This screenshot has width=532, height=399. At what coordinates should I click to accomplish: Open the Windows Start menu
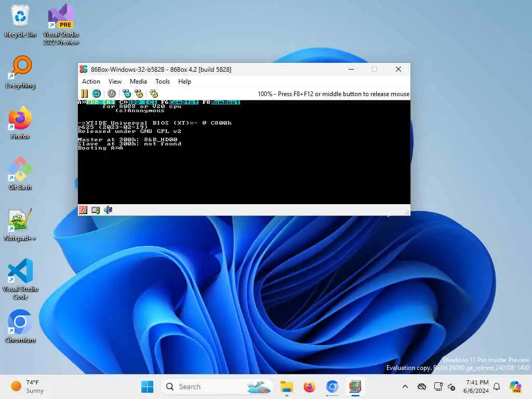click(x=147, y=387)
